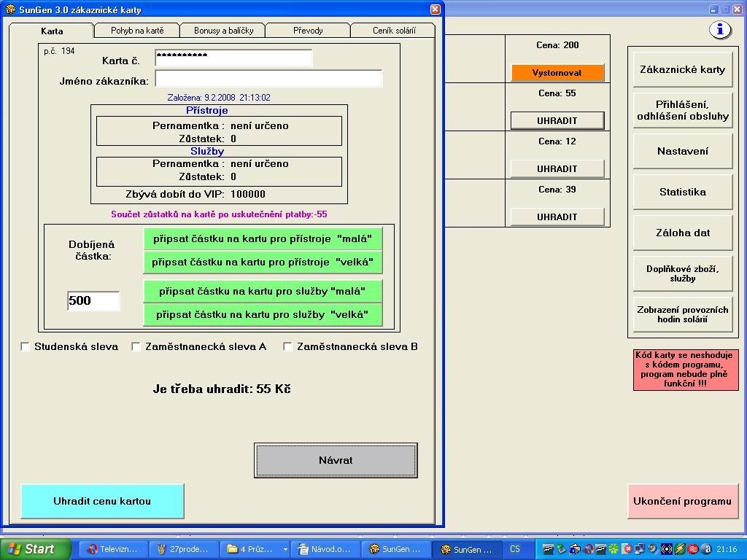
Task: Click the CS language indicator in taskbar
Action: (515, 549)
